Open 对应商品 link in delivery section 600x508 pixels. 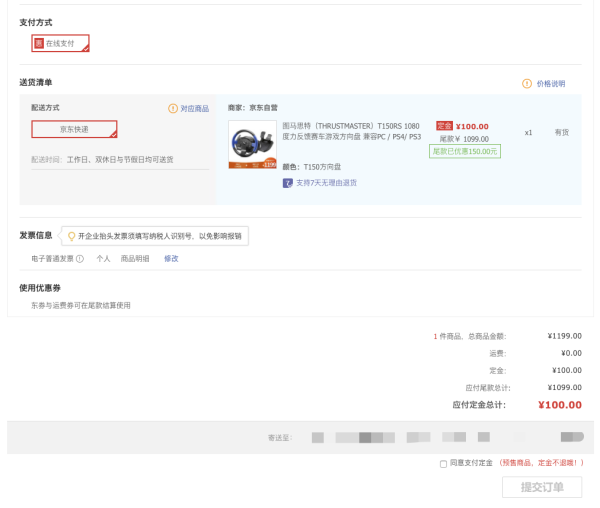point(195,109)
